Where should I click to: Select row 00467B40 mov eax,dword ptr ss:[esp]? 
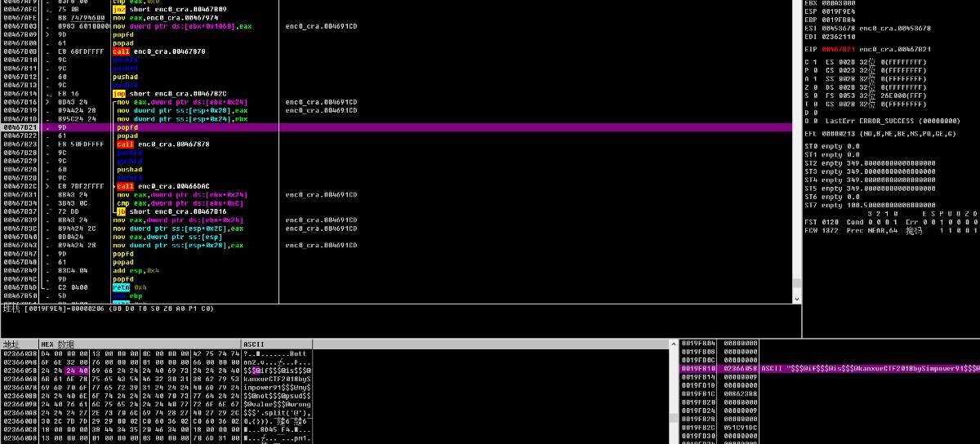click(x=397, y=237)
